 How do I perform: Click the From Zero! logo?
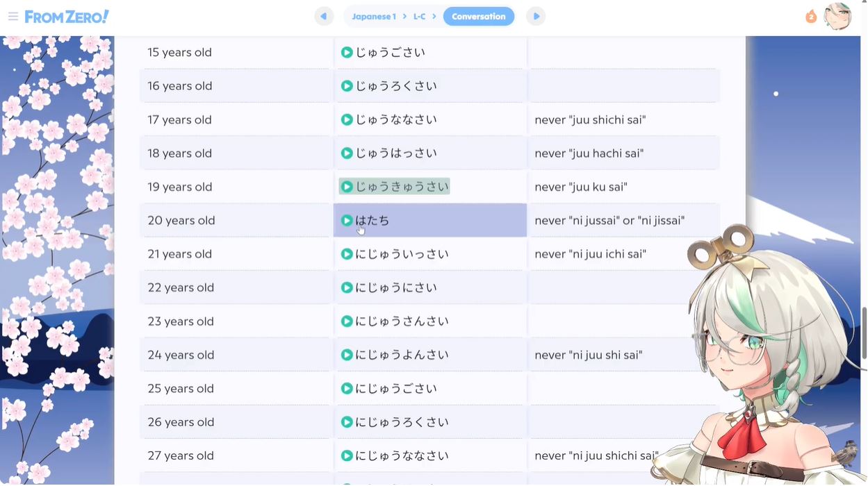pyautogui.click(x=67, y=17)
